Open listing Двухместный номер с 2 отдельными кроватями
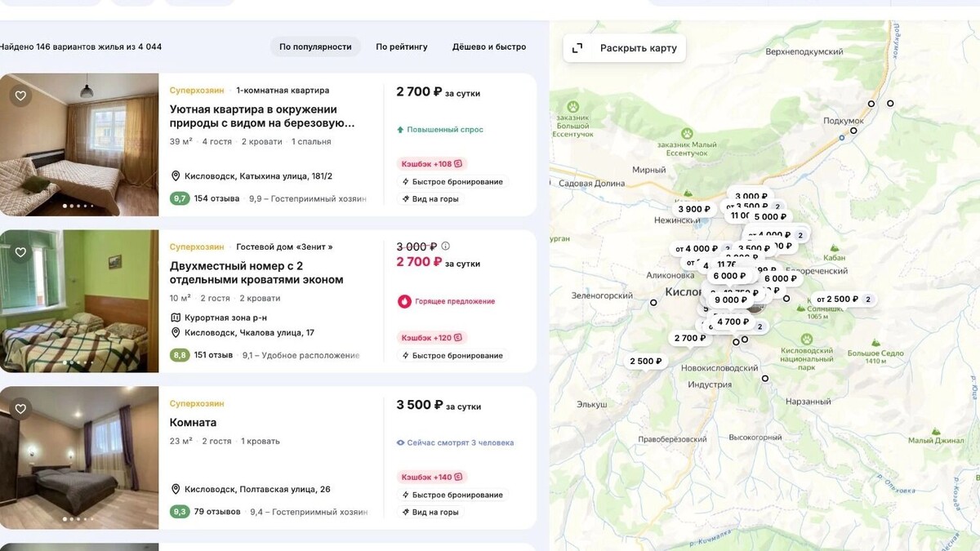 click(256, 273)
